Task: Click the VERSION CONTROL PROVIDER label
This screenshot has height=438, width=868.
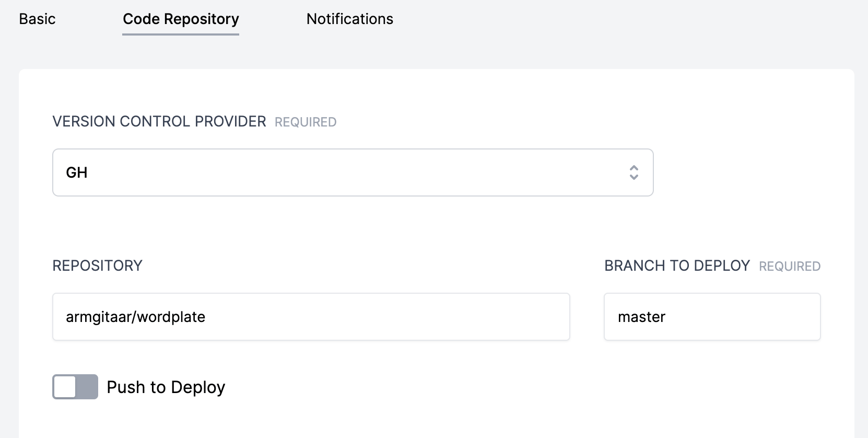Action: [x=159, y=121]
